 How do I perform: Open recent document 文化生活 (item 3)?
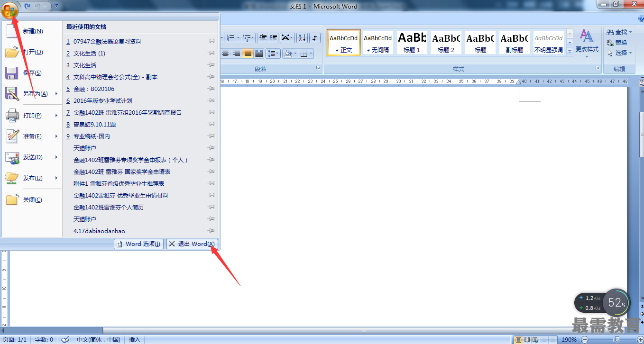tap(141, 65)
